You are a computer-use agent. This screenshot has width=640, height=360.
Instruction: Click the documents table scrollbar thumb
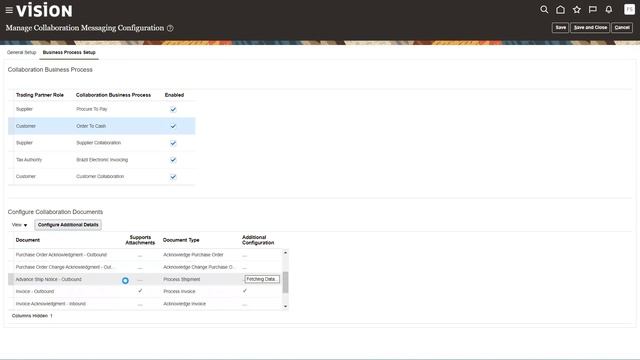coord(285,282)
